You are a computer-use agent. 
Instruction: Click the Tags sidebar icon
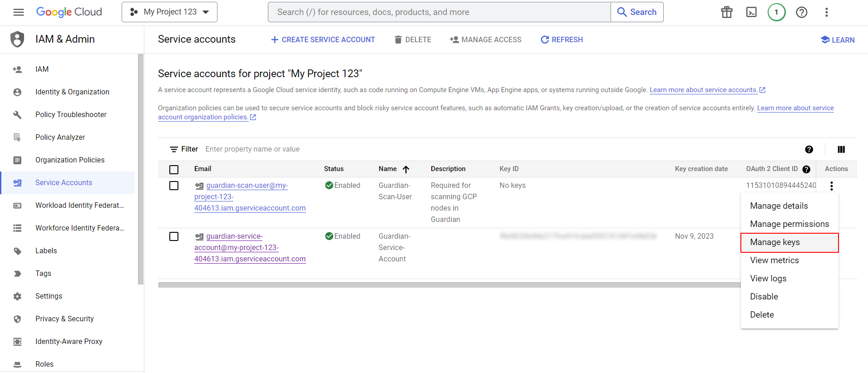pos(17,274)
